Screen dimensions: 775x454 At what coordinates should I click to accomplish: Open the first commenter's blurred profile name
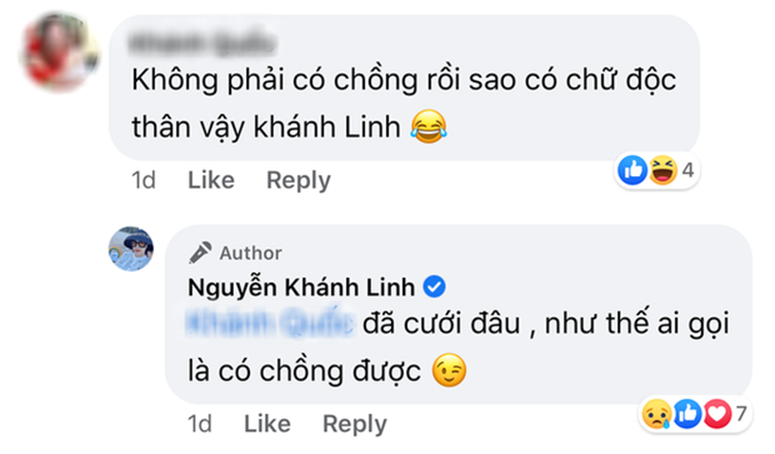click(192, 42)
